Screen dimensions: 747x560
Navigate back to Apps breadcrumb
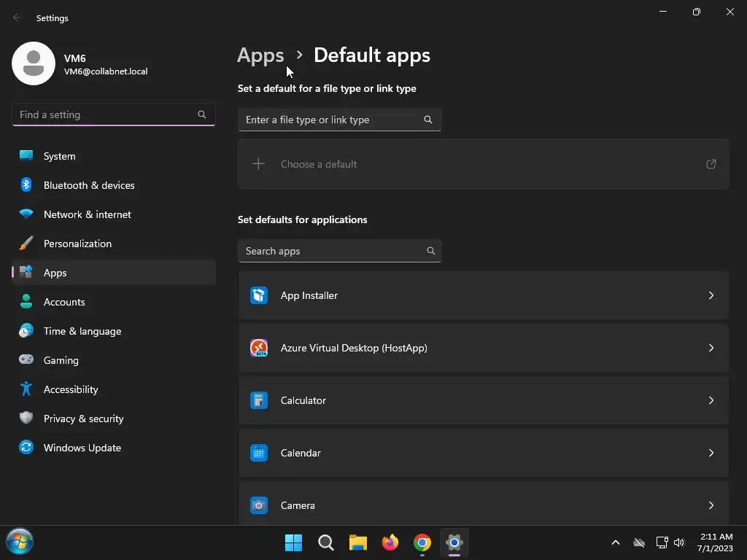pyautogui.click(x=260, y=55)
